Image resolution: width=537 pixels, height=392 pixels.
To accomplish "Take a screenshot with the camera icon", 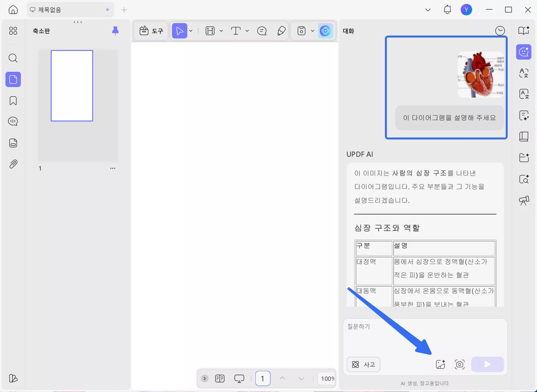I will pos(459,364).
